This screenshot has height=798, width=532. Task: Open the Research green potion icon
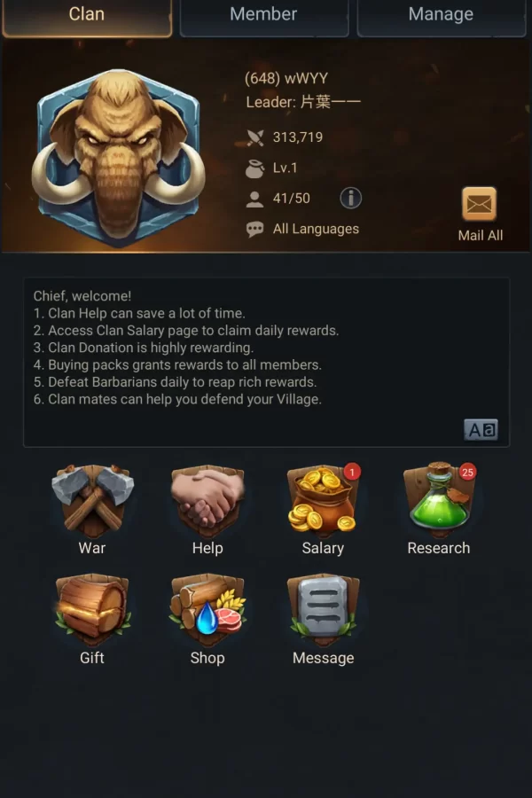[x=438, y=501]
